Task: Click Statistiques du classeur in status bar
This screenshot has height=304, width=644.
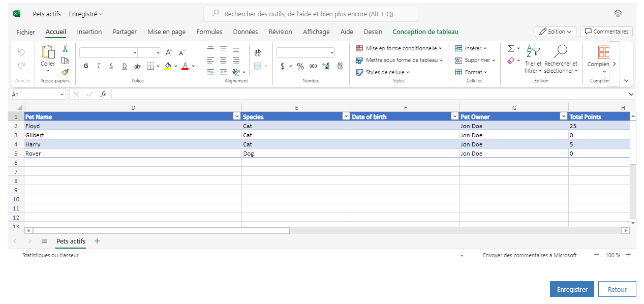Action: pos(50,255)
